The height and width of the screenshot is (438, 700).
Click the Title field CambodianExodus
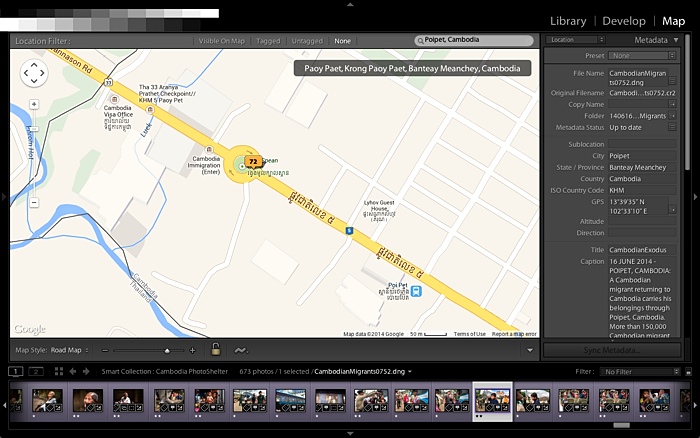(x=642, y=250)
